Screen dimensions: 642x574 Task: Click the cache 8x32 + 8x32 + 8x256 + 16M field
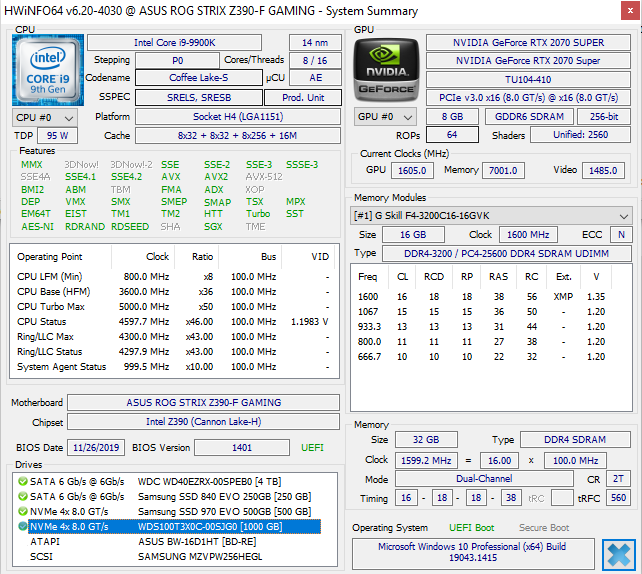[238, 136]
